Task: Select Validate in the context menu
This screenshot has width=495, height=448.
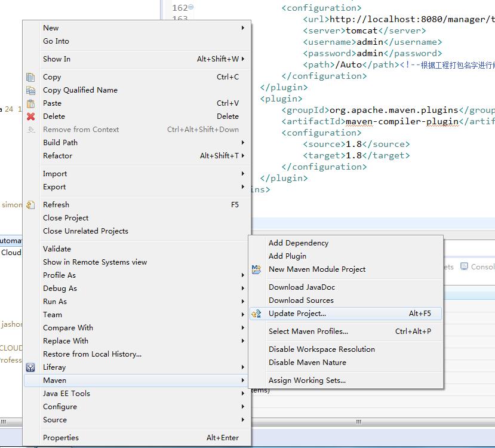Action: (x=137, y=248)
